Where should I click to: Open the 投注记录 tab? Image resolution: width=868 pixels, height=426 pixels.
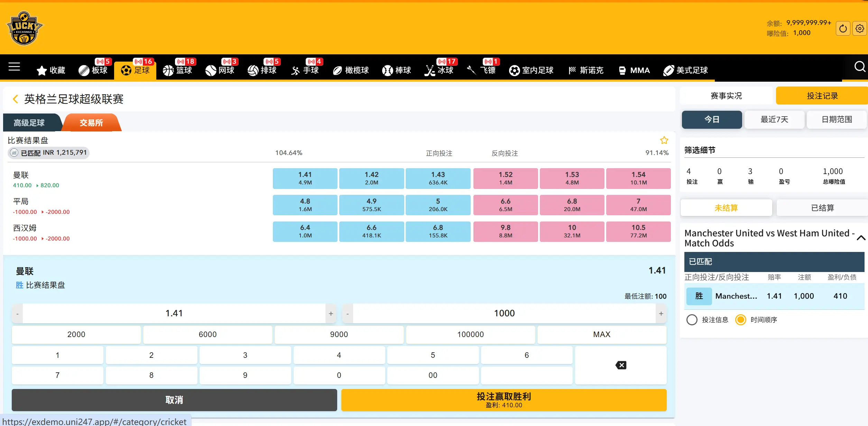pyautogui.click(x=822, y=96)
